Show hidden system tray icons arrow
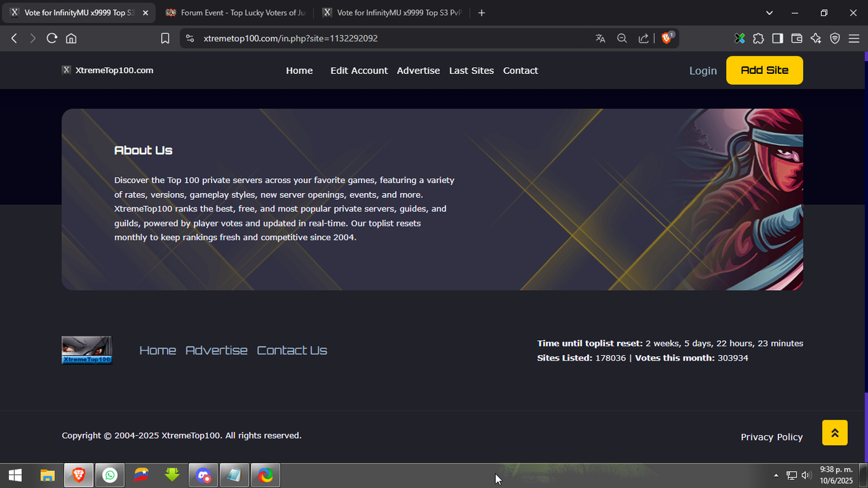The width and height of the screenshot is (868, 488). click(776, 475)
